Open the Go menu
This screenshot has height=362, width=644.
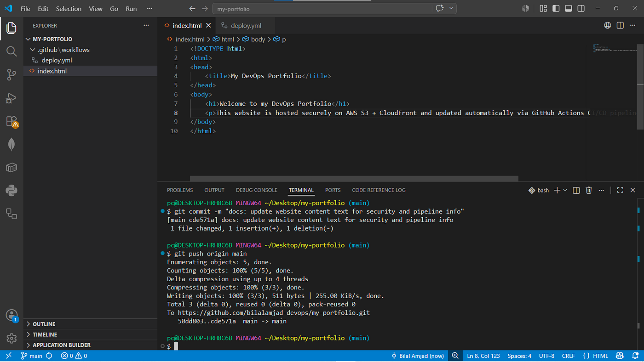click(x=114, y=9)
